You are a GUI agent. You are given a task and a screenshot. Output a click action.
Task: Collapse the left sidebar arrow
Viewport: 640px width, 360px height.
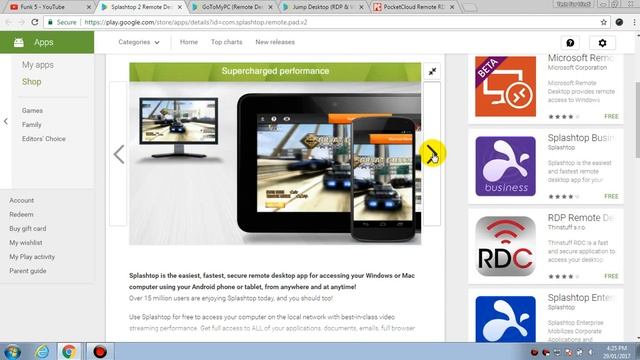point(6,121)
